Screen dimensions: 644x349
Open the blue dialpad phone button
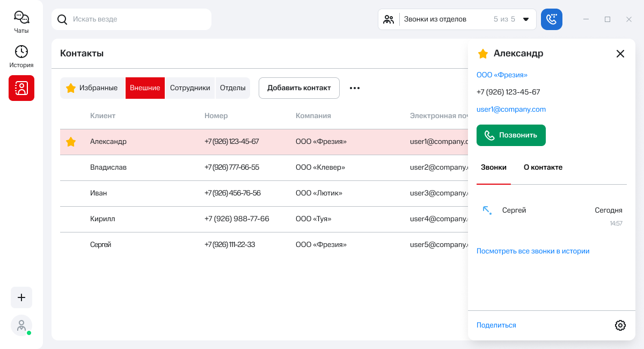click(551, 19)
